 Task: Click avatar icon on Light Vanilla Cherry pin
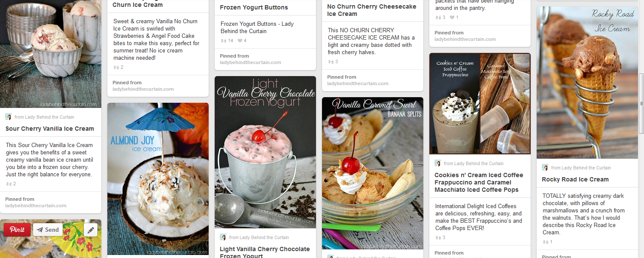223,237
